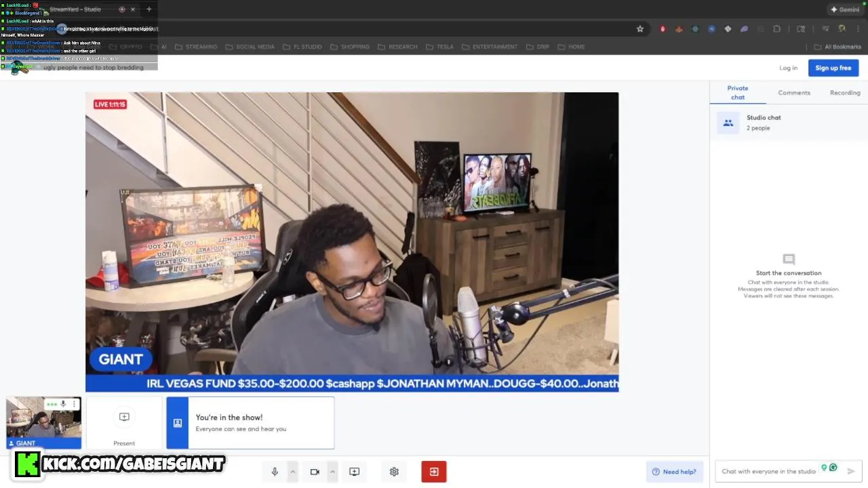Image resolution: width=868 pixels, height=488 pixels.
Task: Open the STREAMING bookmarks folder
Action: click(196, 47)
